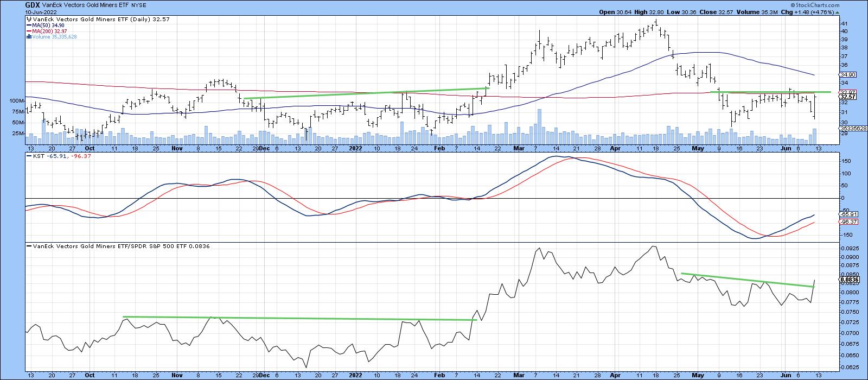Click the -65.91 KST value tag
The height and width of the screenshot is (380, 868).
[x=847, y=214]
